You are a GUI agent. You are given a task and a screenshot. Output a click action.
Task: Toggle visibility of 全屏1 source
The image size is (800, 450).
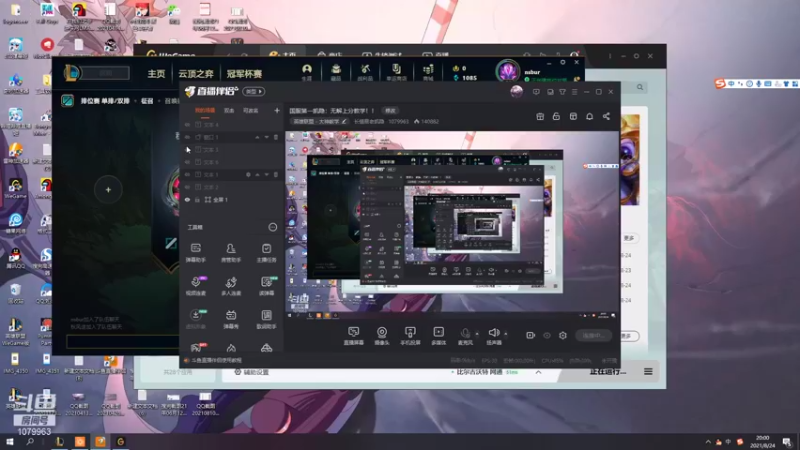click(x=187, y=199)
